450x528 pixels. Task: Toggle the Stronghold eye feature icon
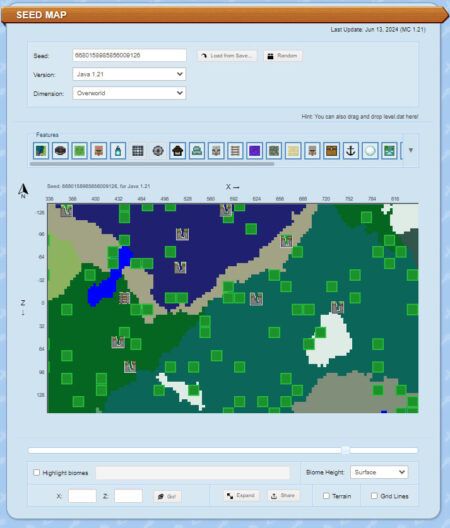point(158,151)
